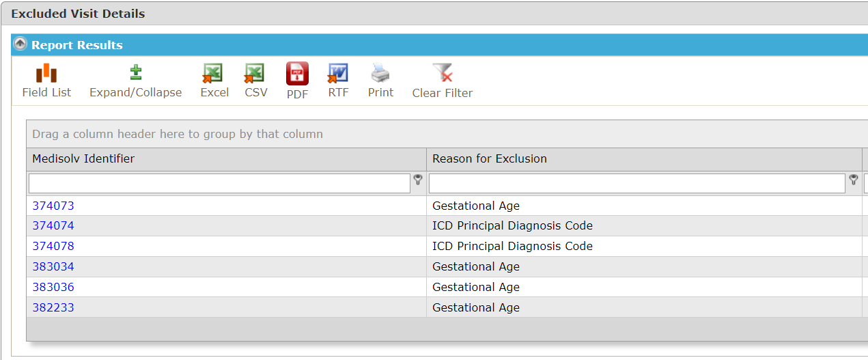The image size is (868, 360).
Task: Open the Medisolv Identifier filter options
Action: (x=418, y=180)
